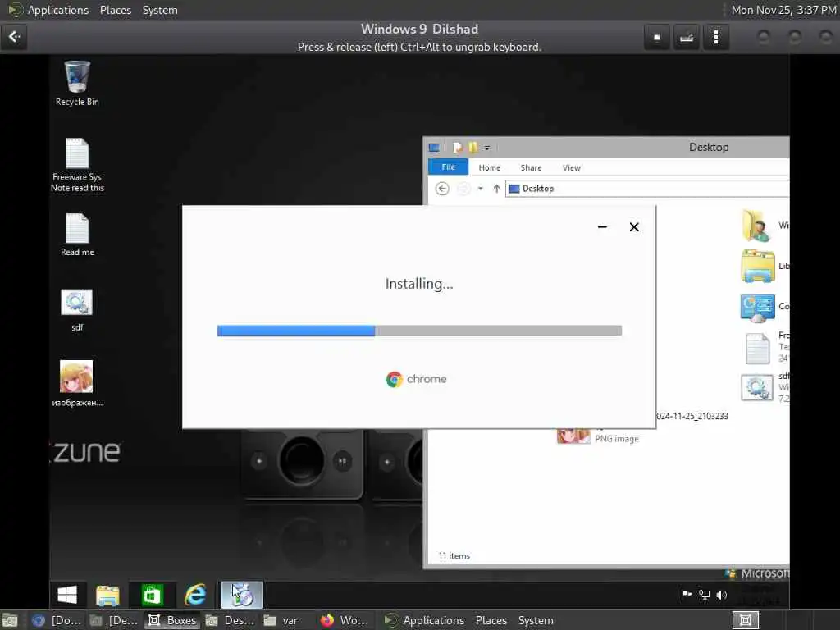This screenshot has width=840, height=630.
Task: Switch to Des... window button
Action: (231, 620)
